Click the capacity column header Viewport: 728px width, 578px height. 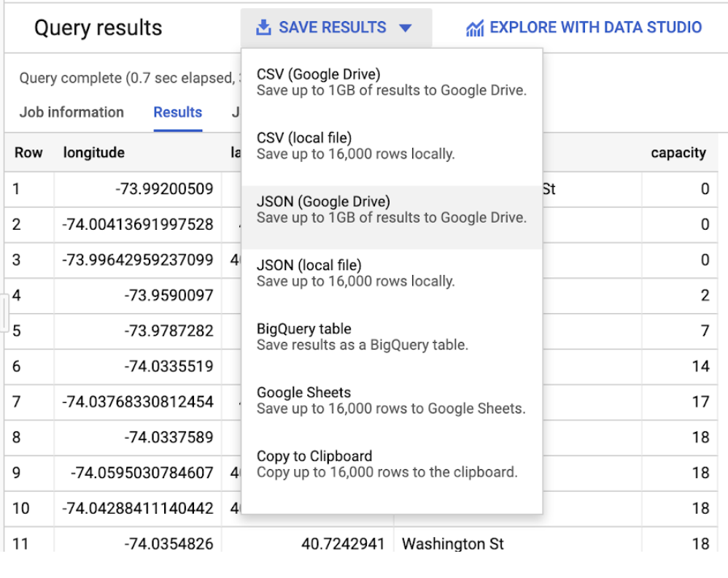click(679, 153)
